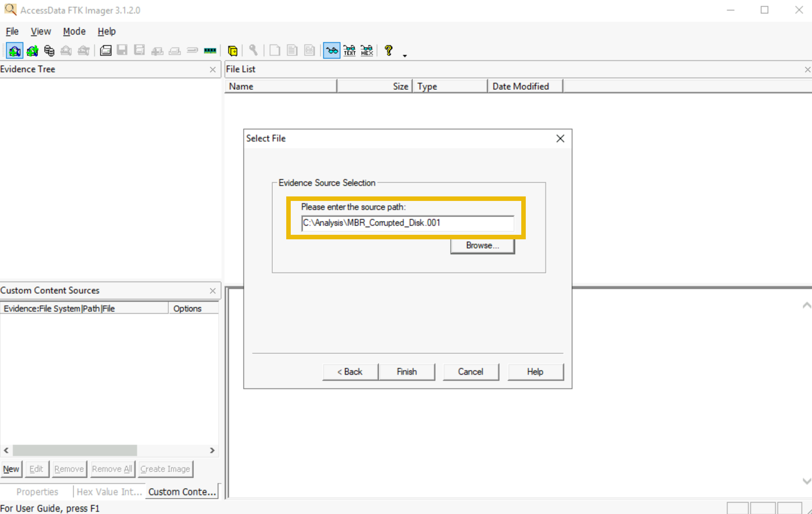Click the Export File Hash List icon

(292, 50)
